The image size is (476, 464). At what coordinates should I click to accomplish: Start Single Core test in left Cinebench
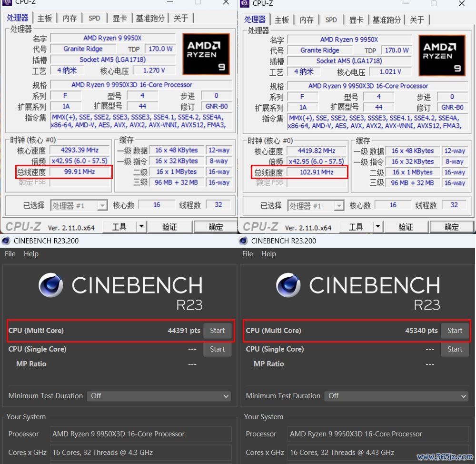(218, 349)
